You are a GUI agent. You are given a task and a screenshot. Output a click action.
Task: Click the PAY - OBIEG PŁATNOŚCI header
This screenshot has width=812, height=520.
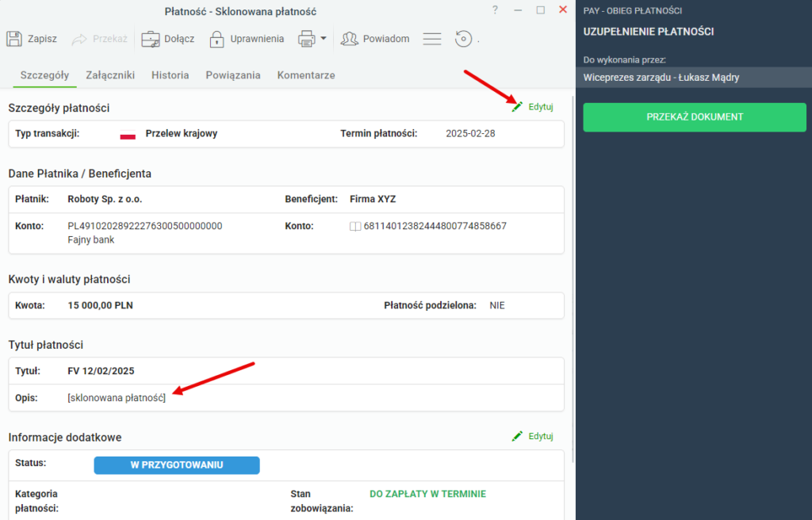coord(632,11)
